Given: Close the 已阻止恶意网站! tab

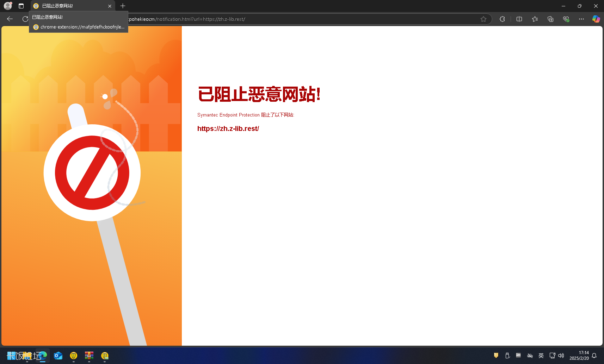Looking at the screenshot, I should [x=110, y=6].
